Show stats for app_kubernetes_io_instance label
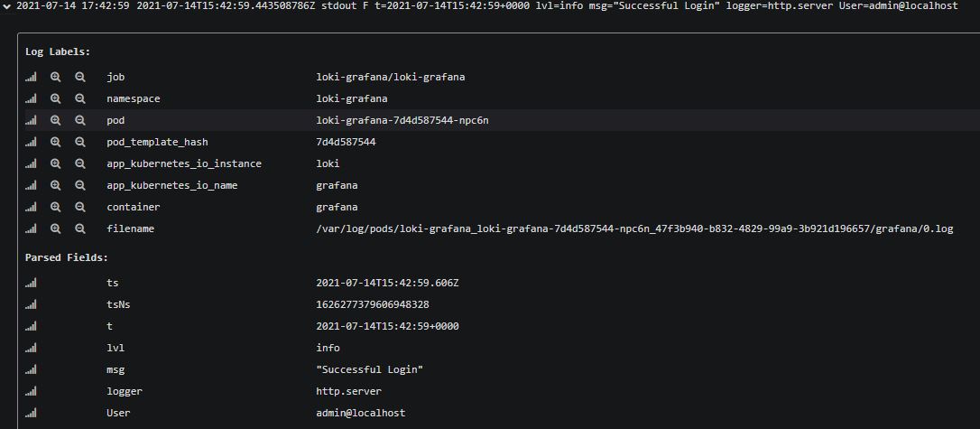 pos(31,164)
